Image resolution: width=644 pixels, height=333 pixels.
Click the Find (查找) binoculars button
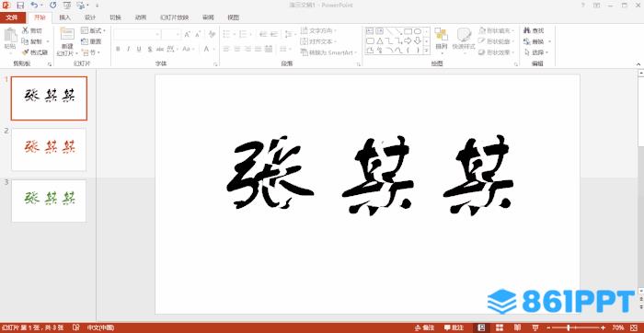pos(534,30)
